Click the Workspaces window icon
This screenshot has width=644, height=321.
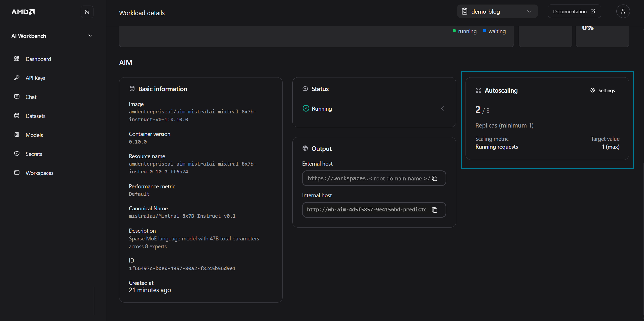[x=17, y=173]
